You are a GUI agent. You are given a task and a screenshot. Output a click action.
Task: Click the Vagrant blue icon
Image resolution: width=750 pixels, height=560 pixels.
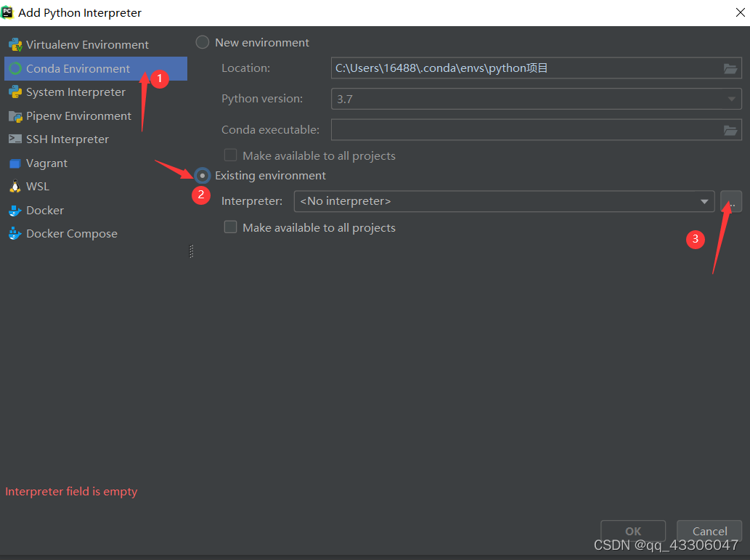point(15,163)
